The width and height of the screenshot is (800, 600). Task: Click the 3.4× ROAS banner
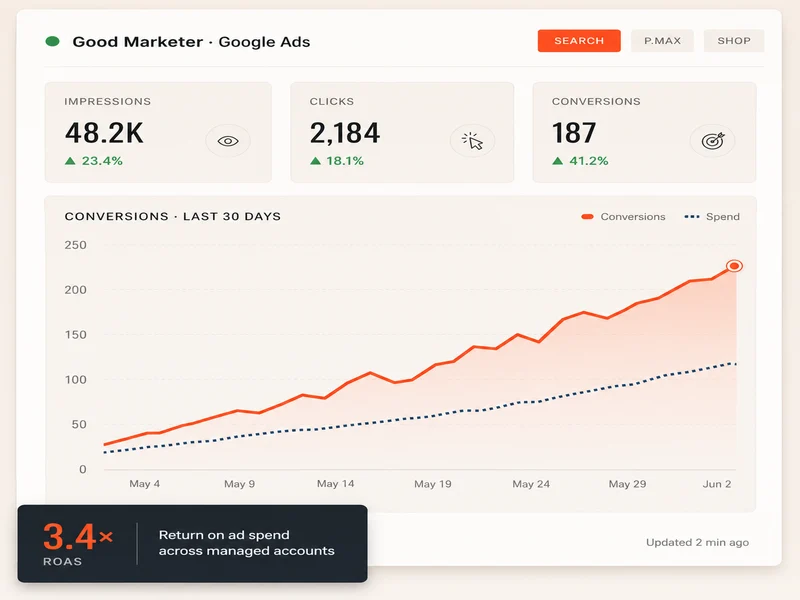click(x=192, y=544)
